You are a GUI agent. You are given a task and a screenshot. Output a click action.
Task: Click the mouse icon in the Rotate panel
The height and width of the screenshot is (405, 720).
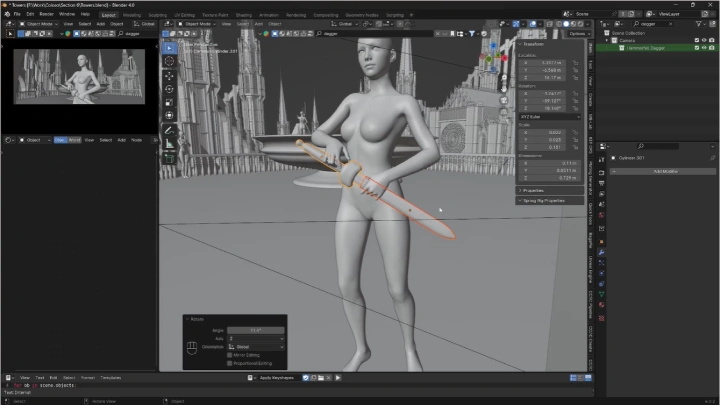click(192, 348)
